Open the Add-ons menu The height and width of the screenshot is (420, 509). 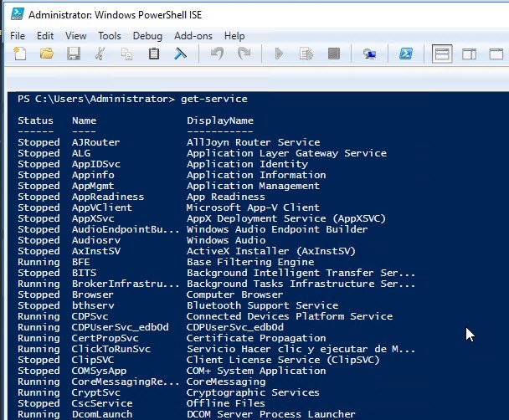pos(193,36)
